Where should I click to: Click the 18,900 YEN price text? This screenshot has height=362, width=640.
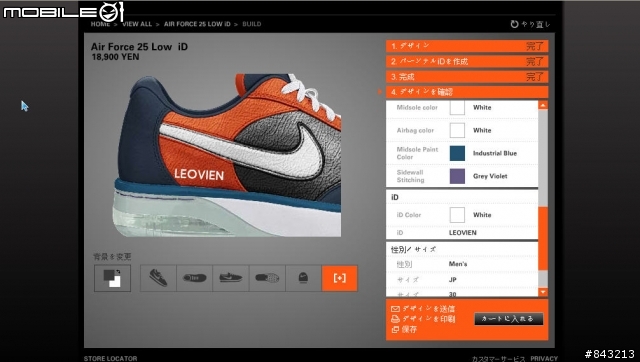[116, 57]
